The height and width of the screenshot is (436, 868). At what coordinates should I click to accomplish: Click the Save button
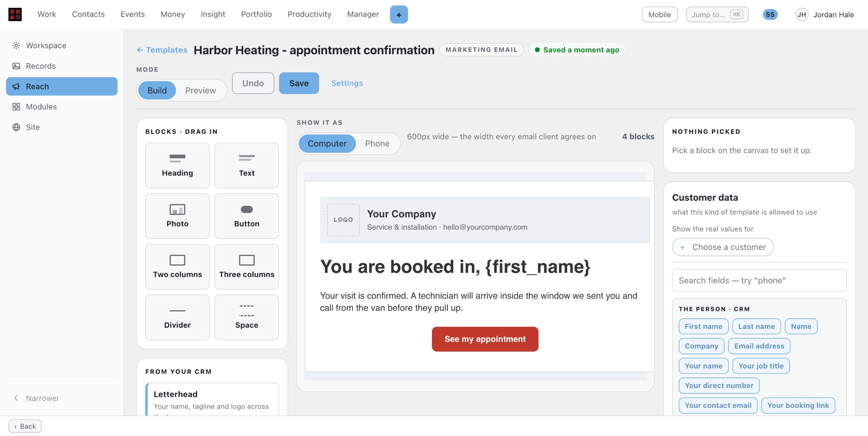tap(299, 83)
